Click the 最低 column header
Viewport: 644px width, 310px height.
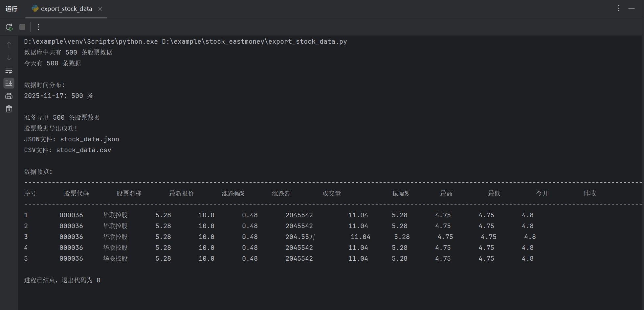tap(494, 193)
